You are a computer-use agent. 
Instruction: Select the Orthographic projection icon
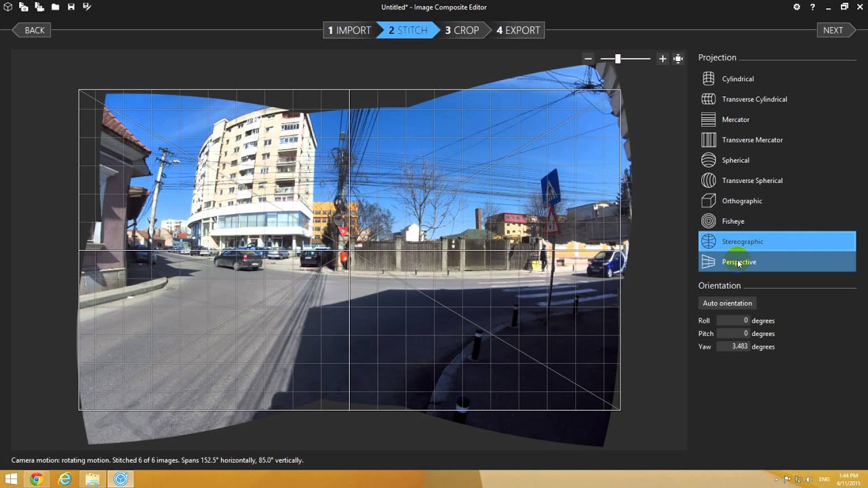pos(709,201)
